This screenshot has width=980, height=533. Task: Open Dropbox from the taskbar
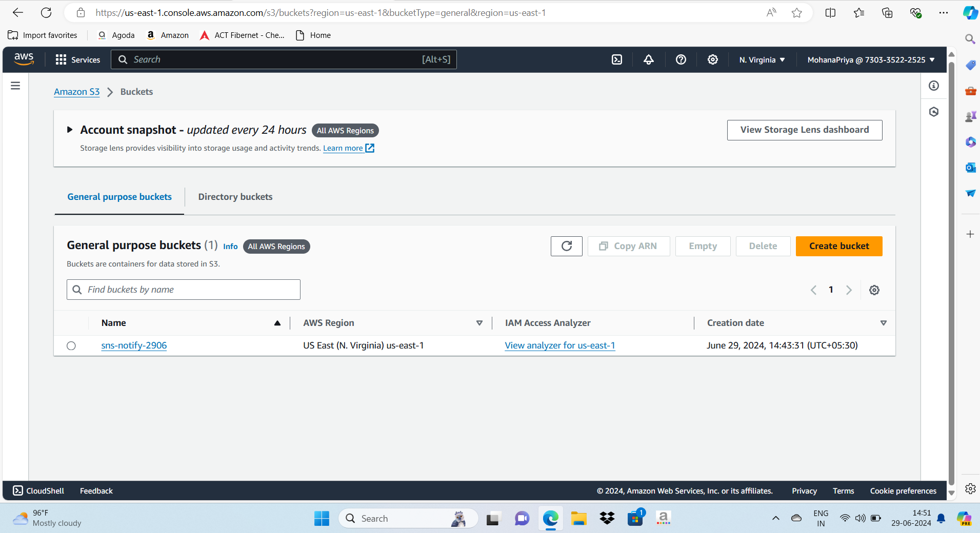tap(607, 519)
